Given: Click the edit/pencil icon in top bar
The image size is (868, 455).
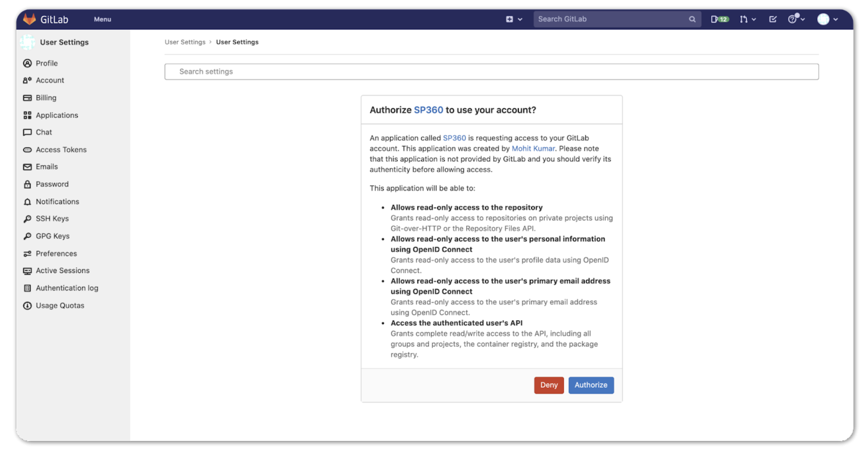Looking at the screenshot, I should click(773, 19).
